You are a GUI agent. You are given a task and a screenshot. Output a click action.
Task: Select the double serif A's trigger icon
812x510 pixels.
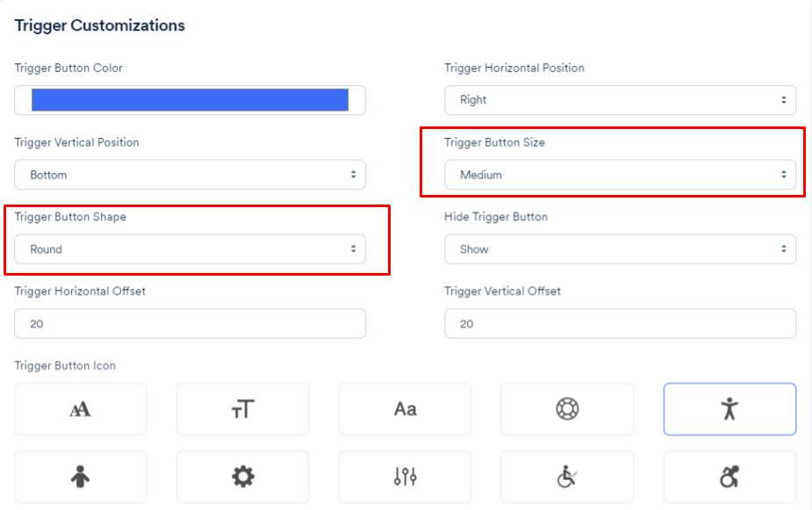[80, 408]
